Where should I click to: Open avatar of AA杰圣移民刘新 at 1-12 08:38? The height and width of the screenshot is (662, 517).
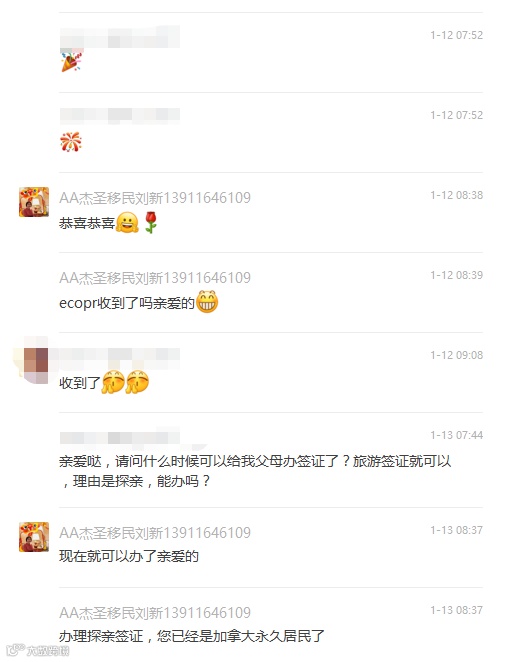34,202
